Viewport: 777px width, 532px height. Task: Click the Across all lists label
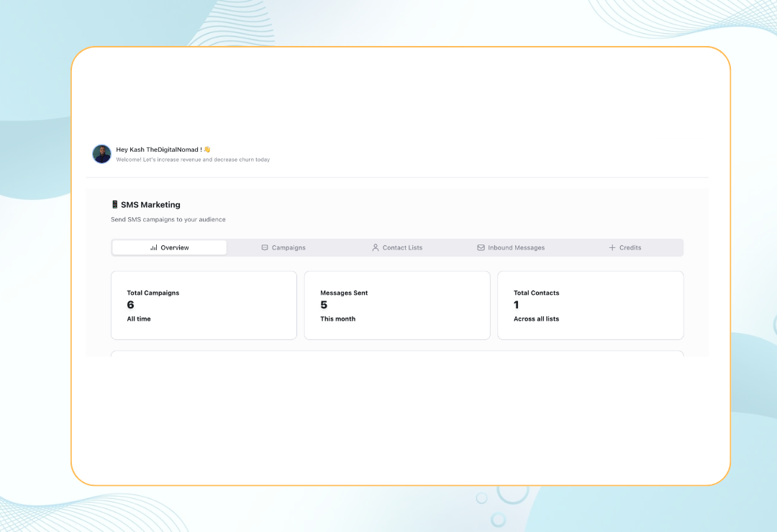[536, 318]
